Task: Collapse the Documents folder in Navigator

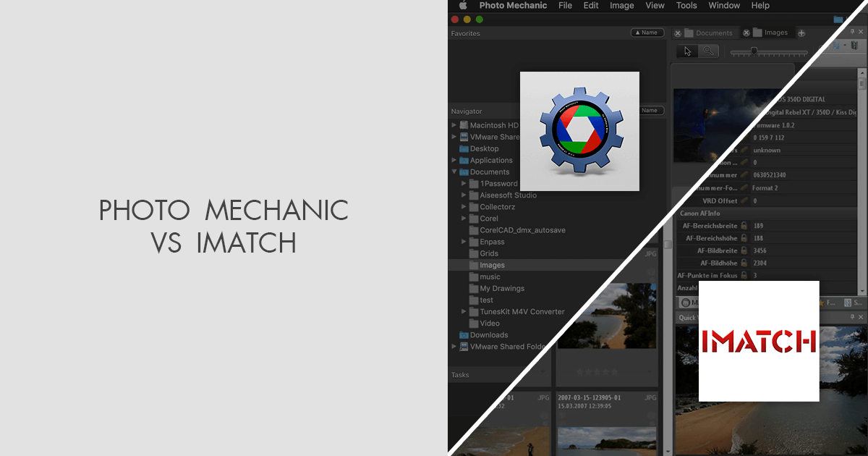Action: pyautogui.click(x=455, y=172)
